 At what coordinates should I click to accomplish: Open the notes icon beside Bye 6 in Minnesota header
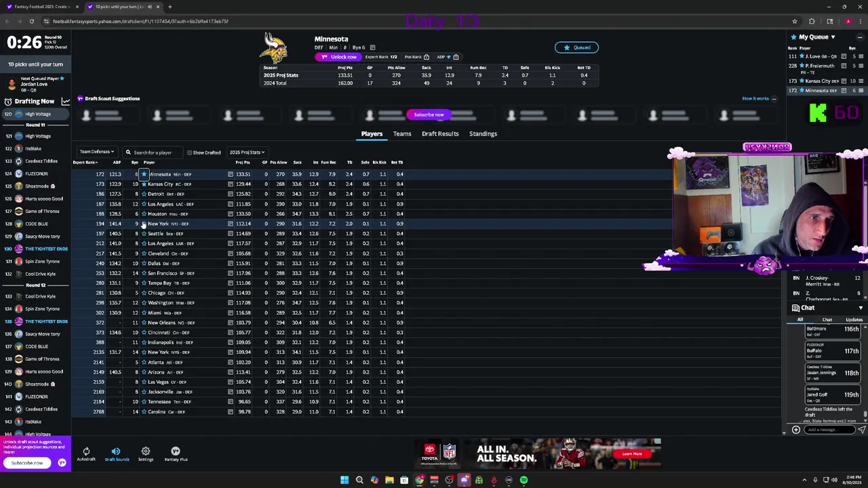click(372, 47)
